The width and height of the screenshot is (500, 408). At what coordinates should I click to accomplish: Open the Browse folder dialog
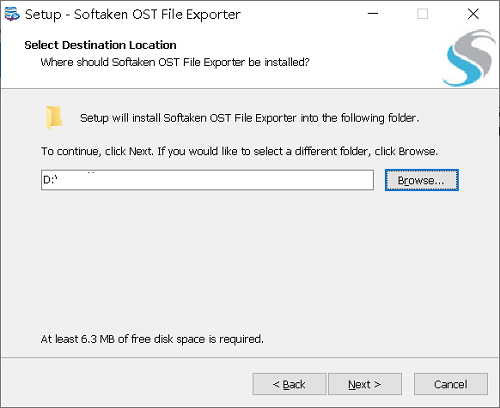[x=422, y=180]
